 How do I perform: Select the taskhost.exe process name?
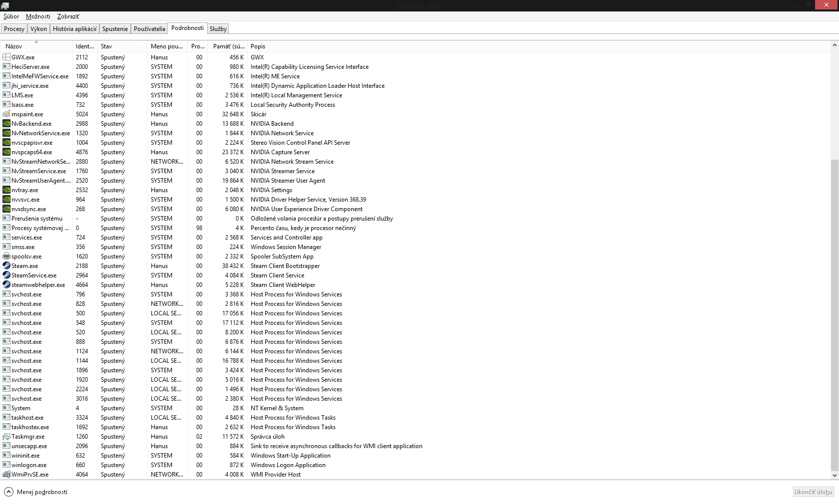[27, 418]
